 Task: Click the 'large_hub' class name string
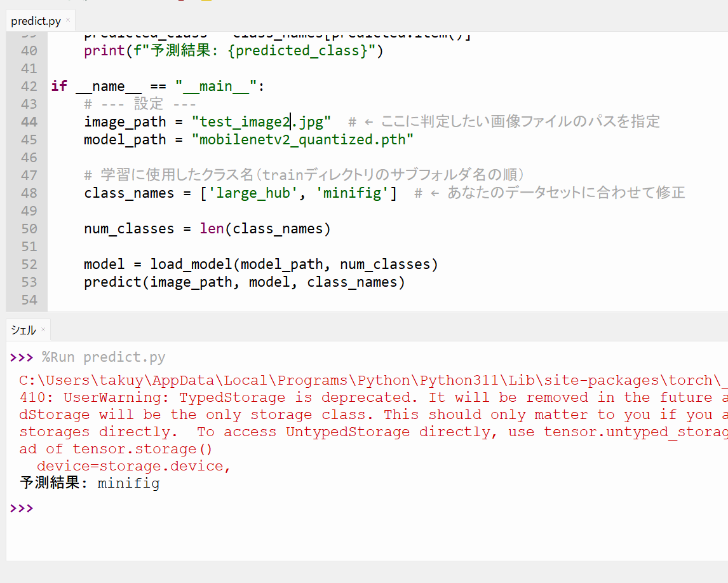(x=253, y=193)
